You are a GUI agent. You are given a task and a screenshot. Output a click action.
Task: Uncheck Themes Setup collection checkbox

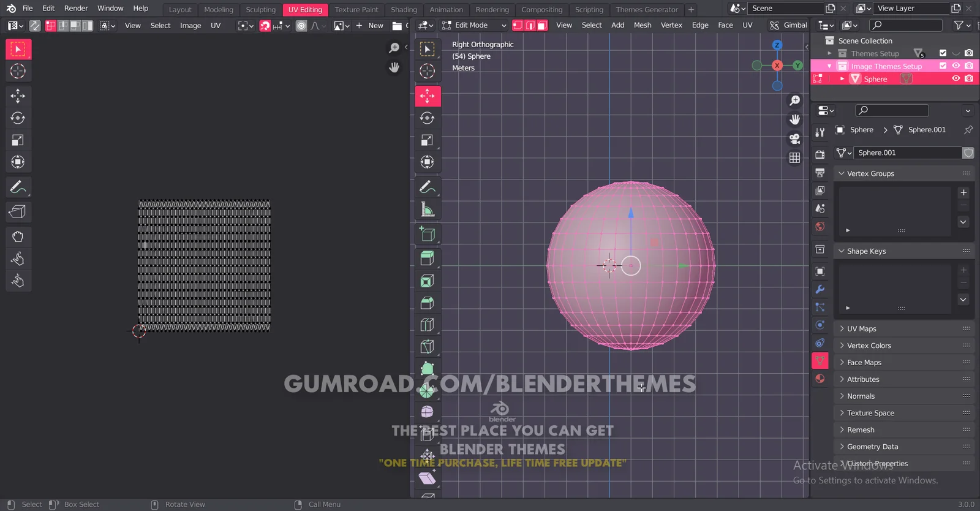943,53
